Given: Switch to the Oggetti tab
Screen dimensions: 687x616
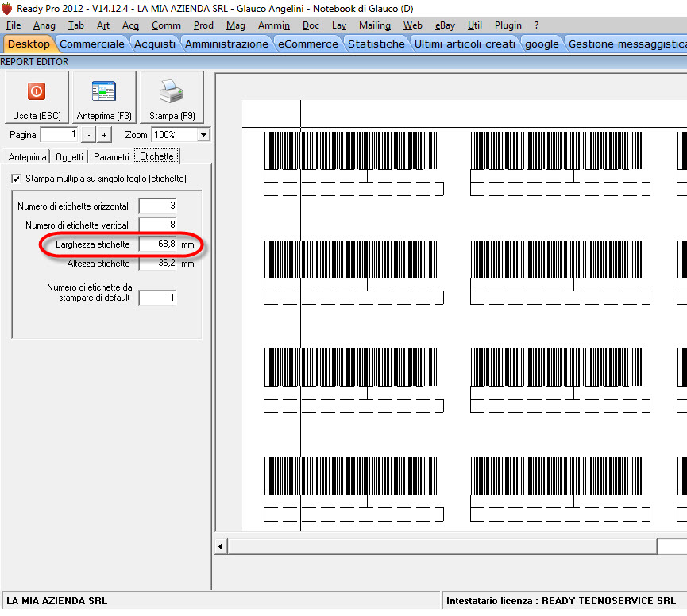Looking at the screenshot, I should pyautogui.click(x=69, y=156).
